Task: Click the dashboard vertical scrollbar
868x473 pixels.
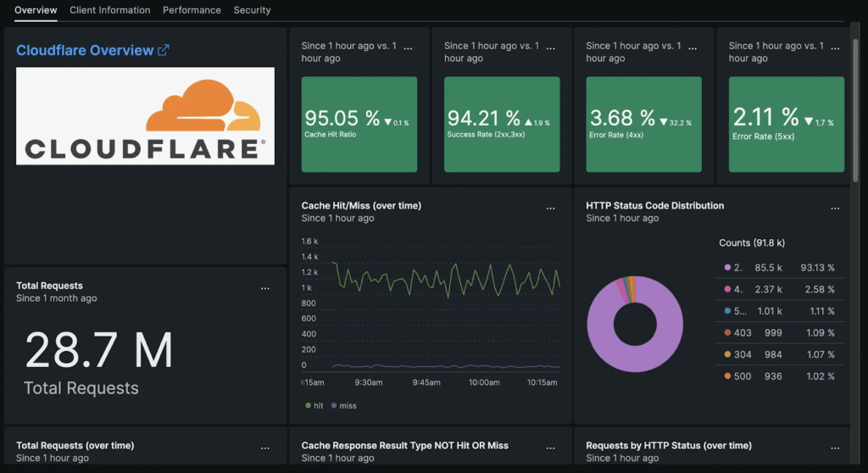Action: click(856, 110)
